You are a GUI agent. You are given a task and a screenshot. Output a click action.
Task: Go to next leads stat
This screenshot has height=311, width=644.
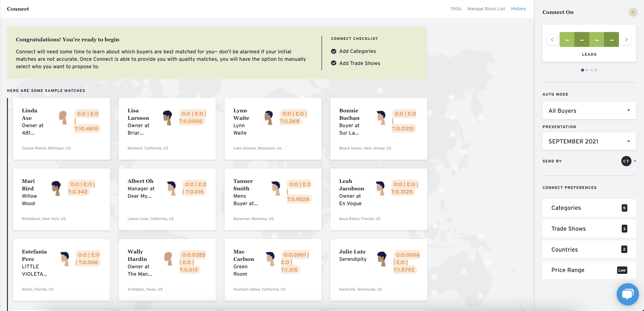tap(626, 39)
